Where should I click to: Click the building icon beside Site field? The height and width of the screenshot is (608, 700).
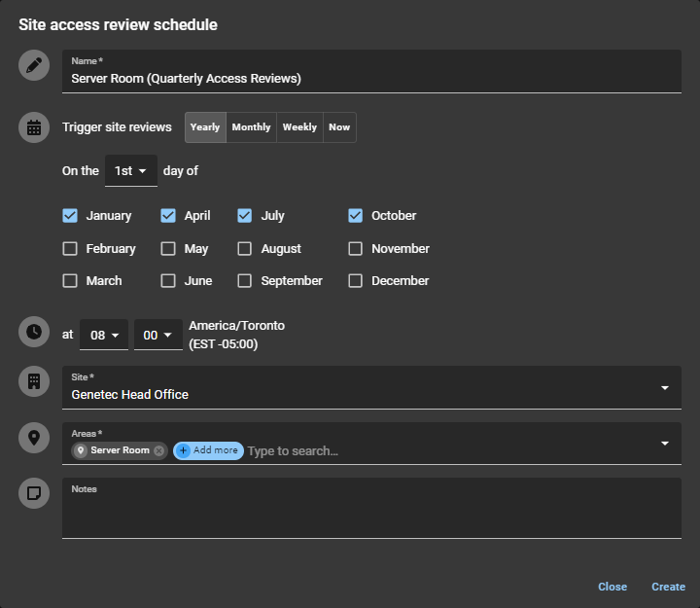[34, 381]
